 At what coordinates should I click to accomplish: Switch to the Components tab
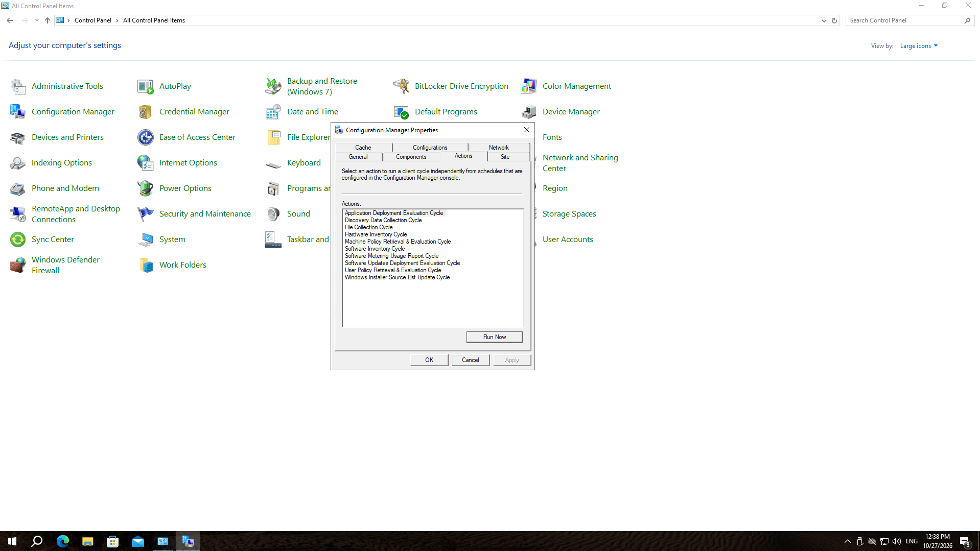coord(411,157)
